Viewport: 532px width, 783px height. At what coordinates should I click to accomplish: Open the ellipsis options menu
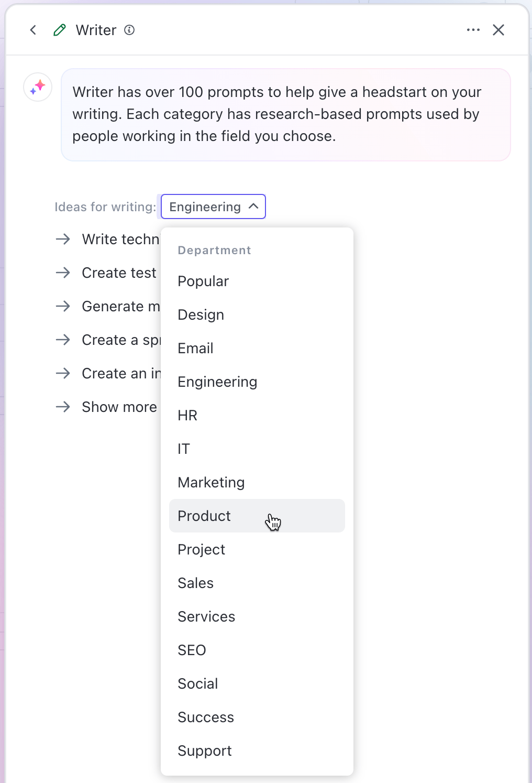[473, 30]
